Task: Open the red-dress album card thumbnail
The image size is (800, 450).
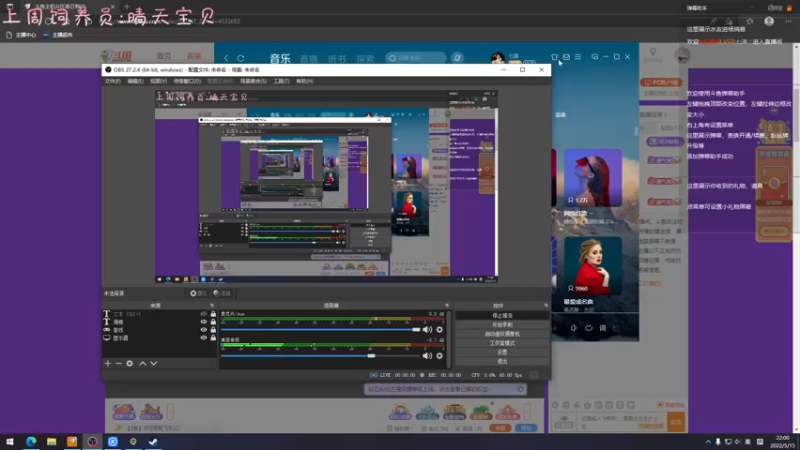Action: tap(593, 266)
